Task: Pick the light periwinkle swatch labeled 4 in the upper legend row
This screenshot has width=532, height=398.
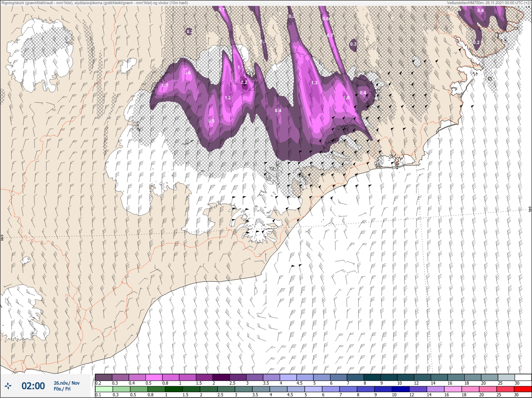Action: 288,377
